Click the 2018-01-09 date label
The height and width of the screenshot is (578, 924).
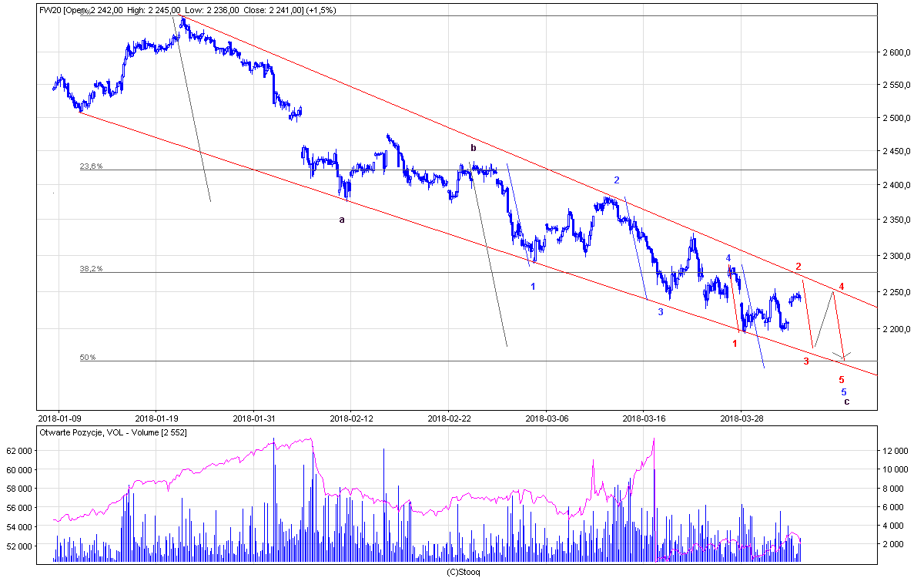[x=59, y=418]
